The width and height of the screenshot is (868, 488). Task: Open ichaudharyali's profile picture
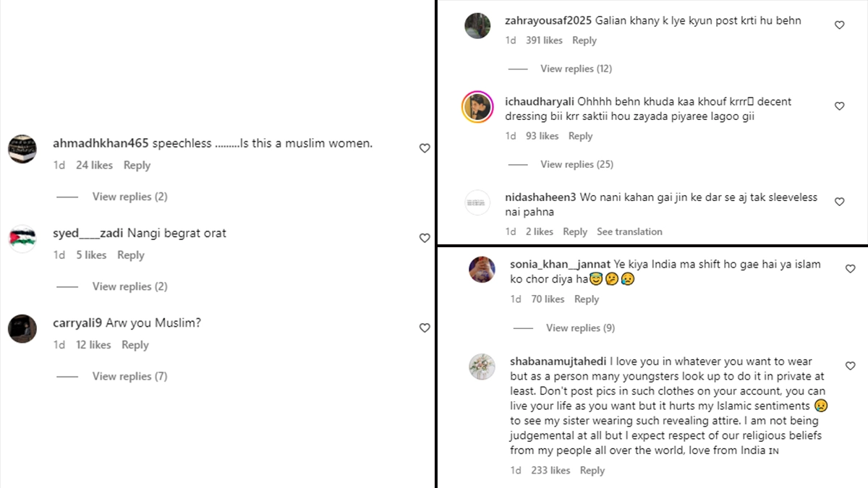477,107
